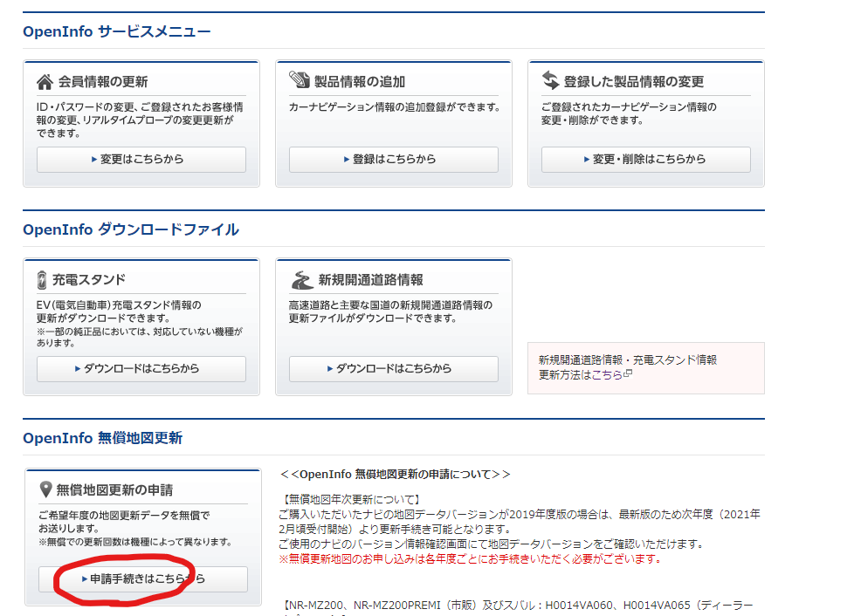The height and width of the screenshot is (616, 854).
Task: Click the 新規開通道路情報・充電スタンド情報 notice text
Action: click(x=628, y=359)
